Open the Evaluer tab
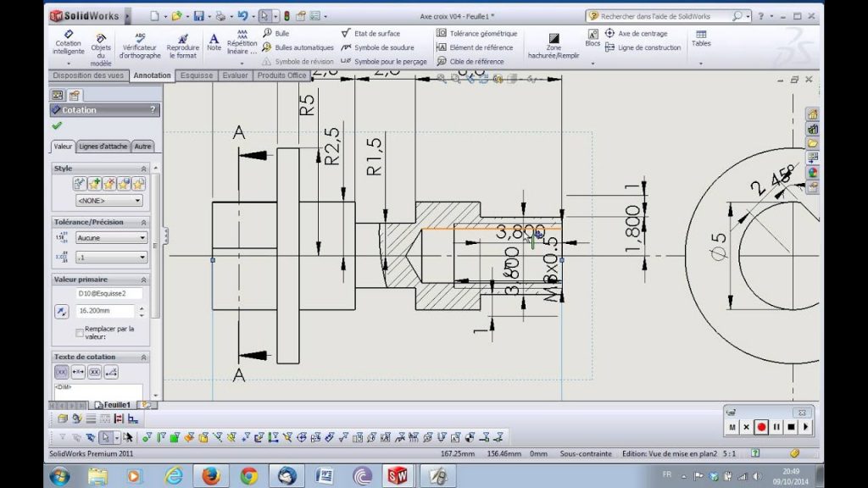 click(x=235, y=75)
